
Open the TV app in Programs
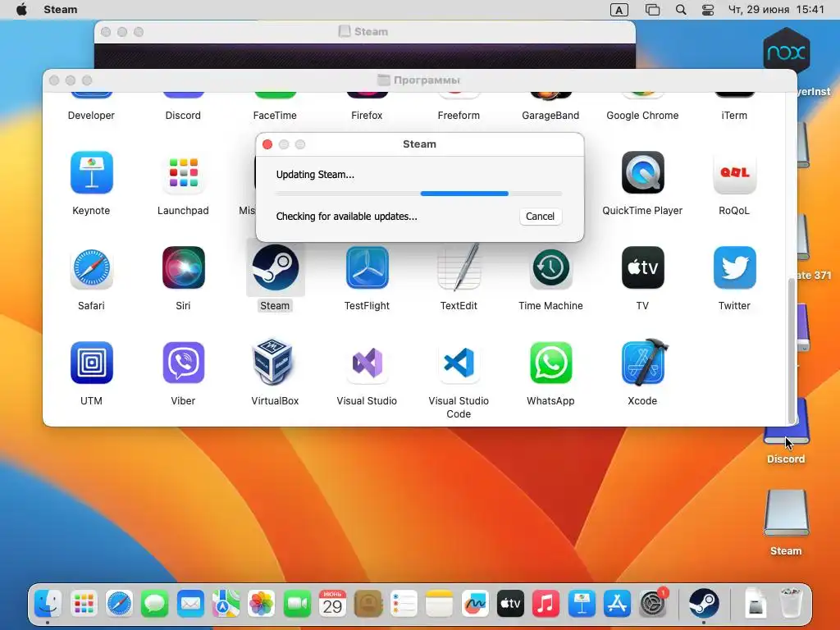(x=642, y=268)
